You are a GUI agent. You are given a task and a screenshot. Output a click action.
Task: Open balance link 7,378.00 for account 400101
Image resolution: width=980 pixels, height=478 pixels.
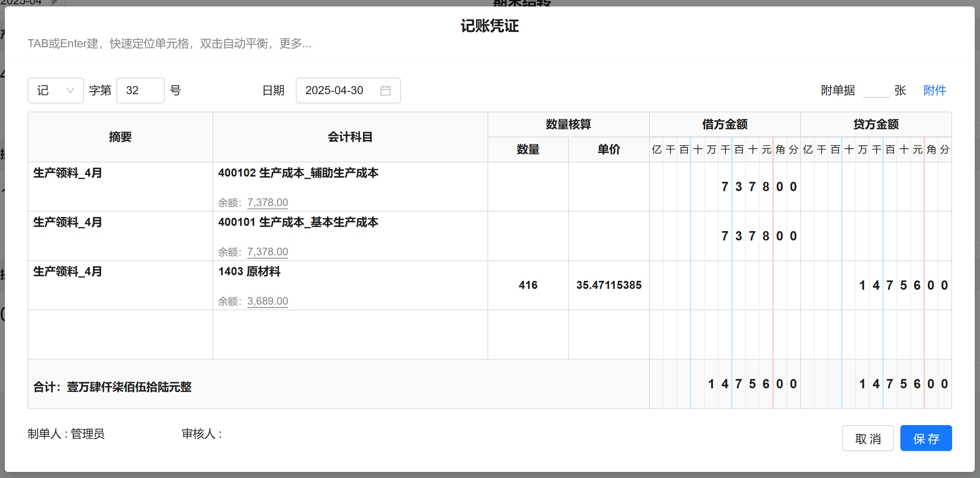point(268,252)
